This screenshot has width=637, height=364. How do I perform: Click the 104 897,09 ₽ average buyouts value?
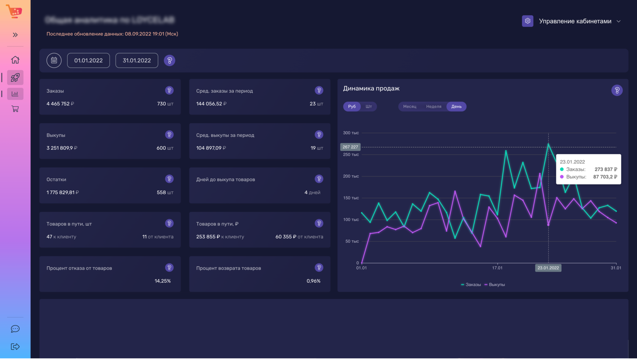(x=211, y=148)
